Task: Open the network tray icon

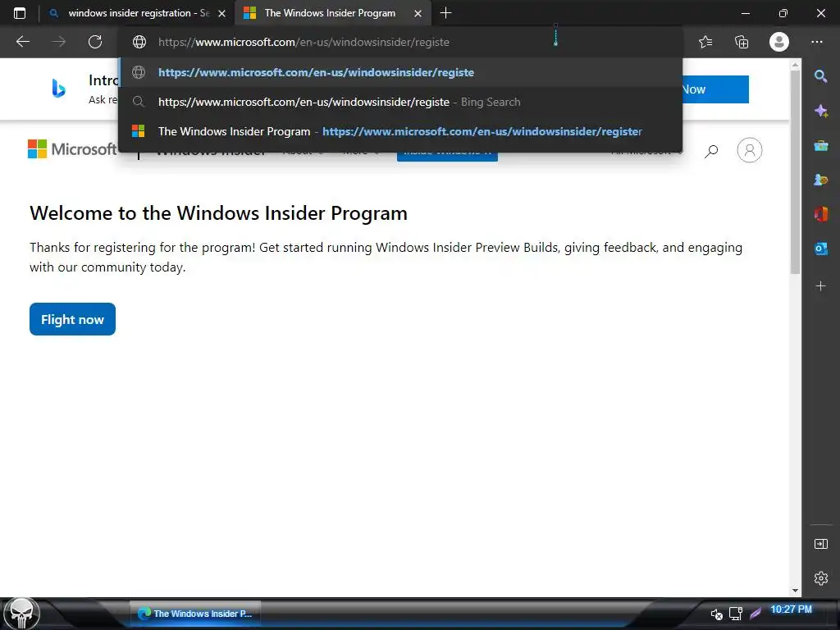Action: click(x=736, y=614)
